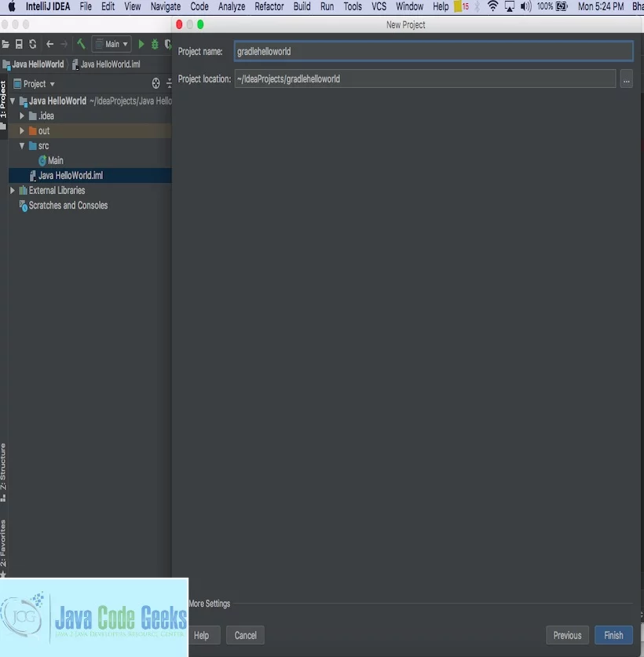Expand External Libraries node
The height and width of the screenshot is (657, 644).
tap(13, 191)
